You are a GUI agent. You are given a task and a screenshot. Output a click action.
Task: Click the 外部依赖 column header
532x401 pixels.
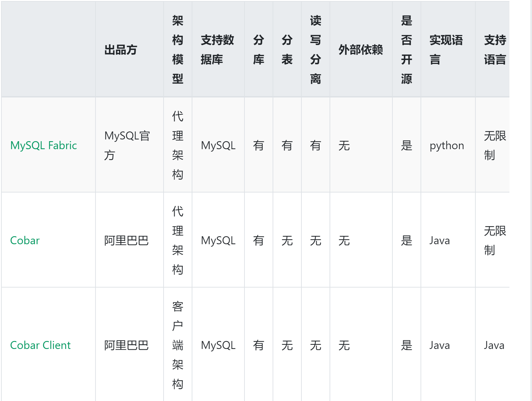361,50
